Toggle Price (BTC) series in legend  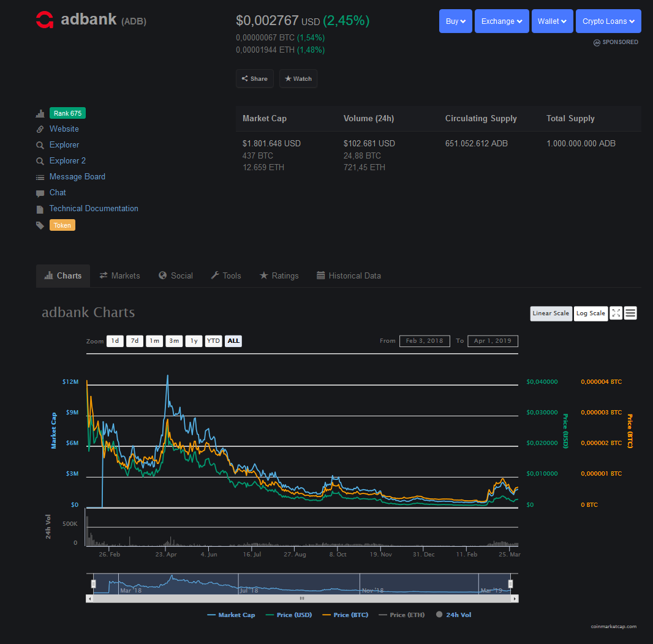tap(345, 615)
